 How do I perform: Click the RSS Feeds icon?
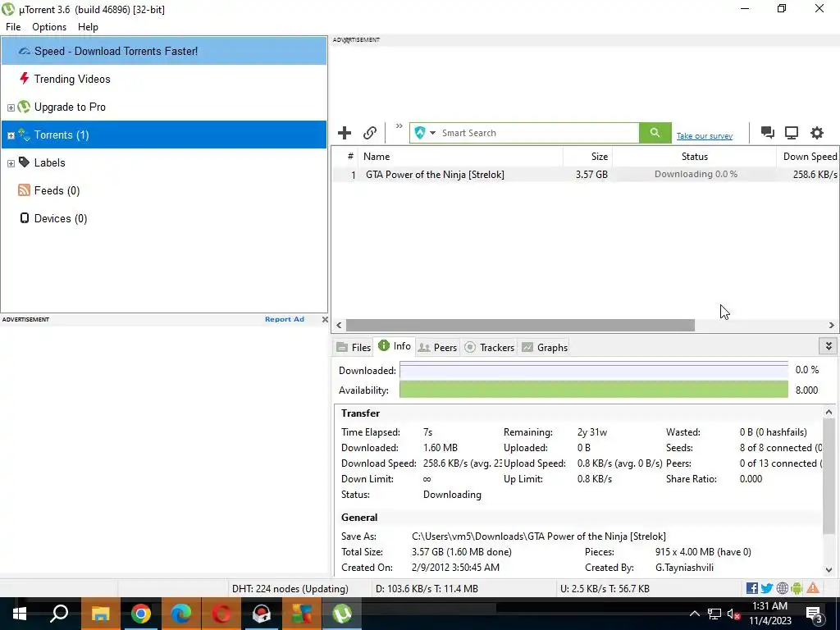tap(24, 190)
